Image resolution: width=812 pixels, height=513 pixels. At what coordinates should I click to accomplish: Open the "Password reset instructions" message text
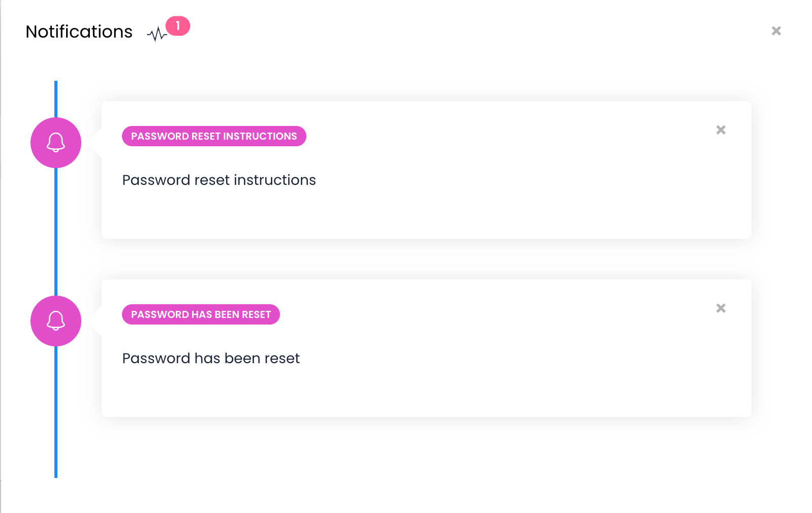point(219,180)
